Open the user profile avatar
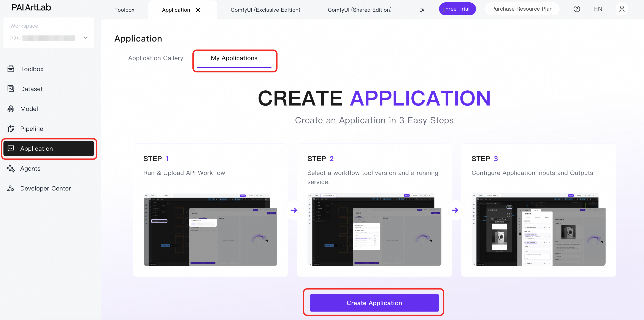Viewport: 644px width, 320px height. [x=622, y=9]
